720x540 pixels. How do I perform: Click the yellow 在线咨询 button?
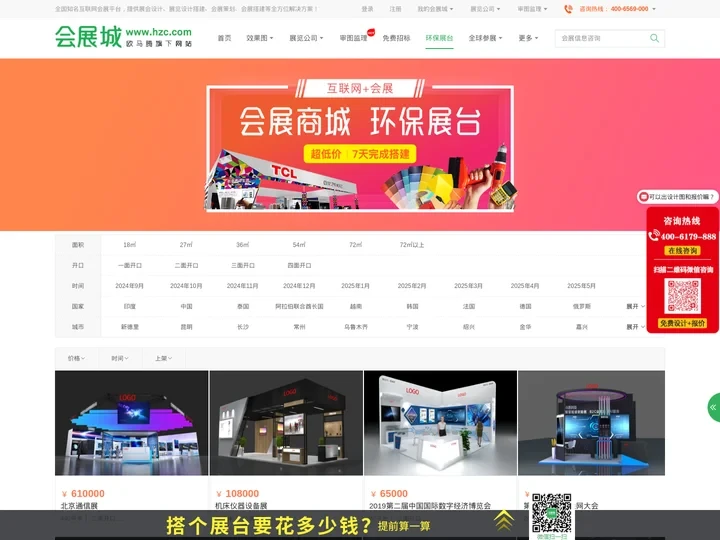(682, 251)
